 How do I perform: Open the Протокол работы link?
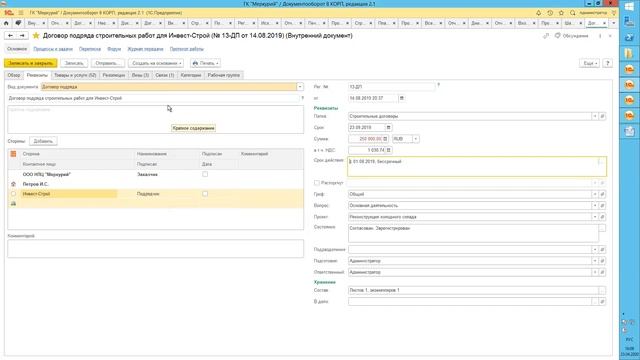187,49
